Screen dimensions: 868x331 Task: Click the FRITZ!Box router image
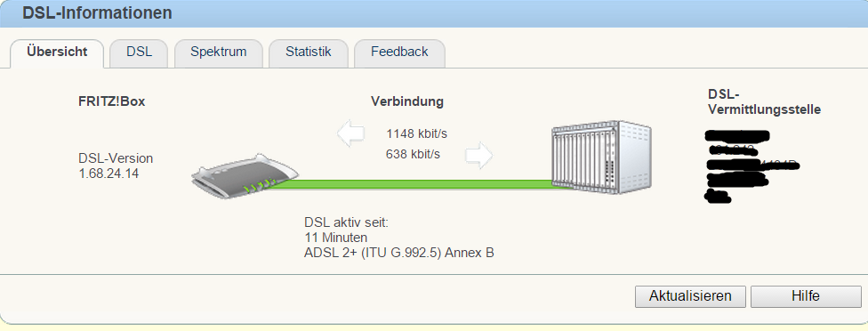point(245,178)
